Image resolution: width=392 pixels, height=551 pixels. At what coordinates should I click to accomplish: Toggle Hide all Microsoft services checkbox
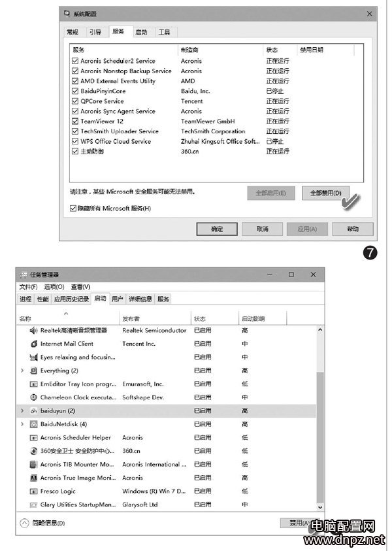tap(73, 209)
